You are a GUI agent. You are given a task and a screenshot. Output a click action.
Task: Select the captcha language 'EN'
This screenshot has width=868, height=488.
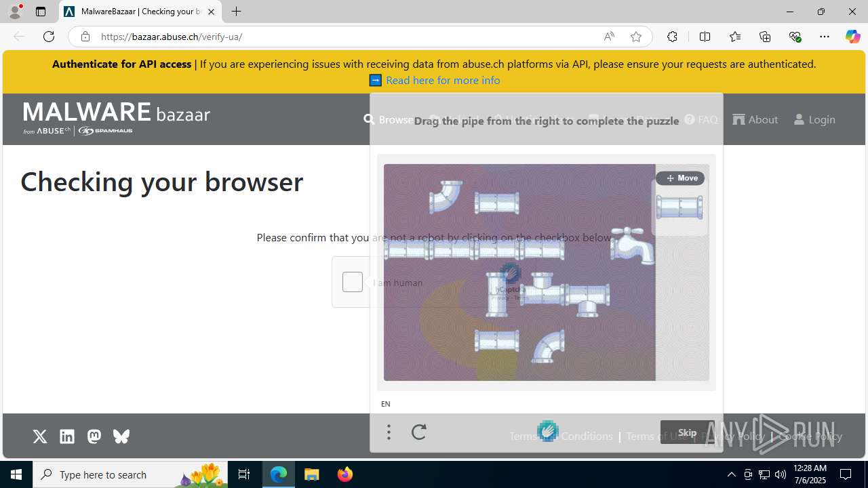pos(386,404)
